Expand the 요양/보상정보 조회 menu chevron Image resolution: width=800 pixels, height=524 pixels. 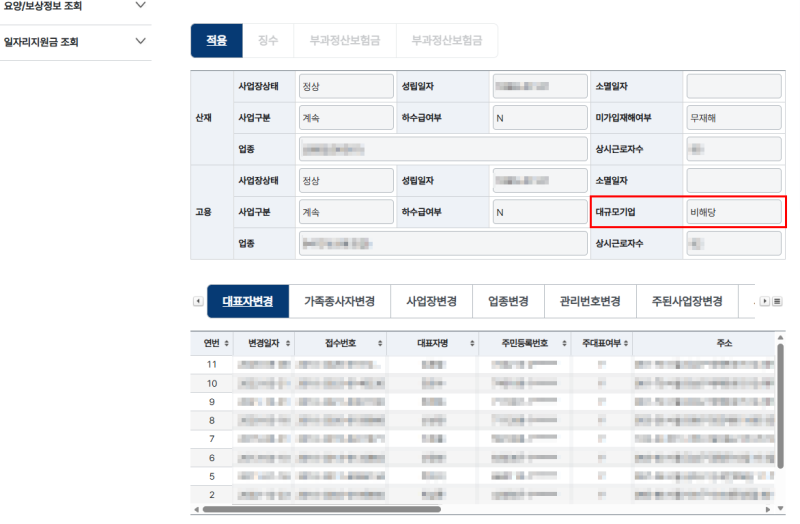141,5
